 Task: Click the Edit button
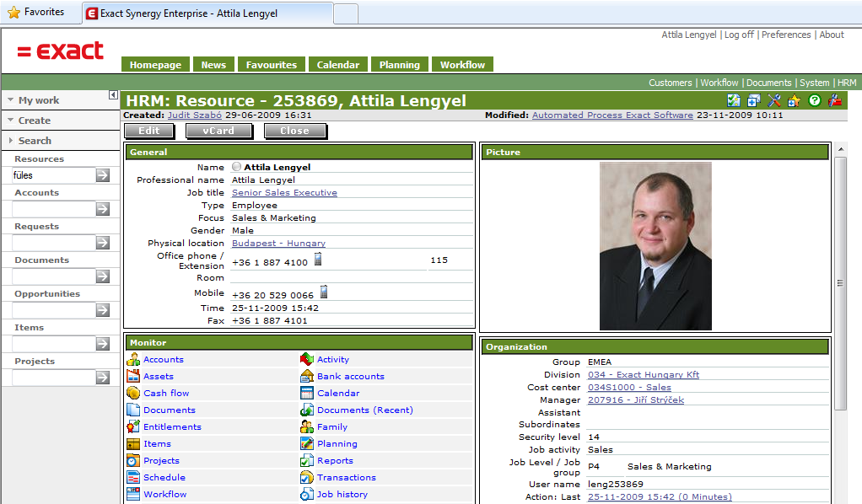tap(149, 131)
